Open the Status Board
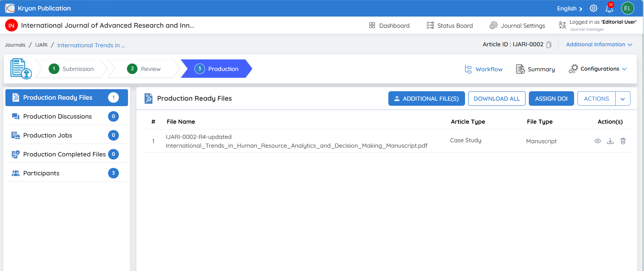 point(449,26)
